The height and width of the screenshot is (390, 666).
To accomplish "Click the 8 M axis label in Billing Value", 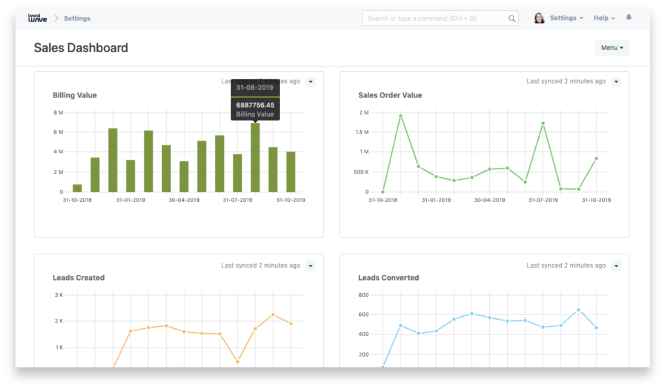I will coord(59,113).
